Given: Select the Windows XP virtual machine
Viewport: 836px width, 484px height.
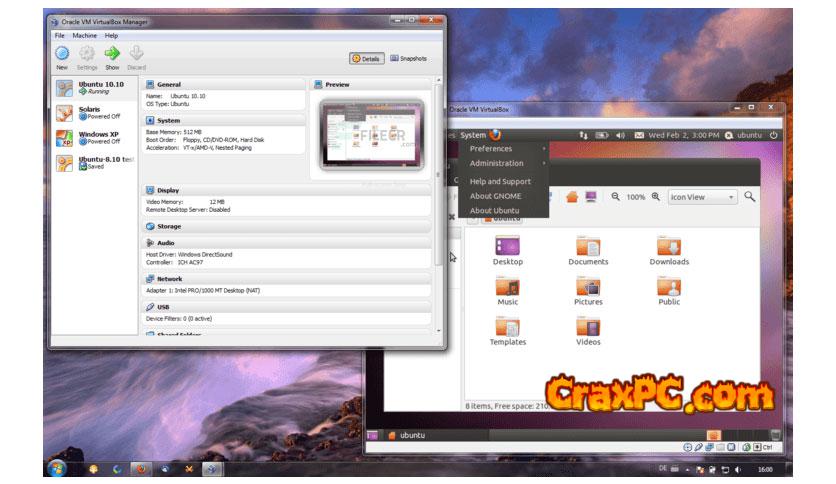Looking at the screenshot, I should point(94,138).
